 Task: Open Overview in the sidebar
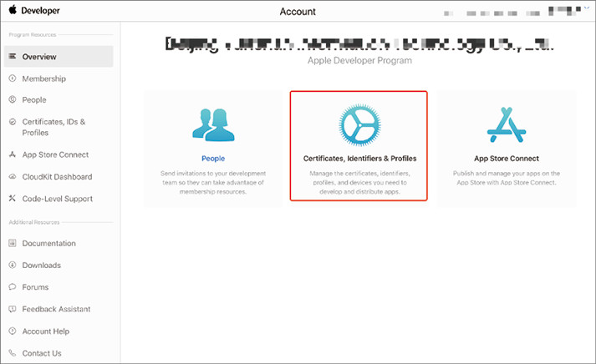[x=39, y=57]
